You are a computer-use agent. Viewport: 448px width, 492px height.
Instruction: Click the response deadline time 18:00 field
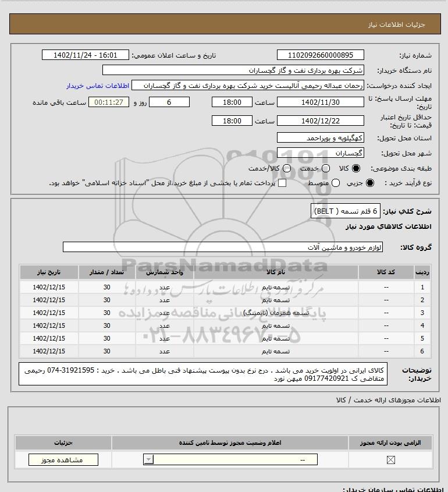pos(232,102)
